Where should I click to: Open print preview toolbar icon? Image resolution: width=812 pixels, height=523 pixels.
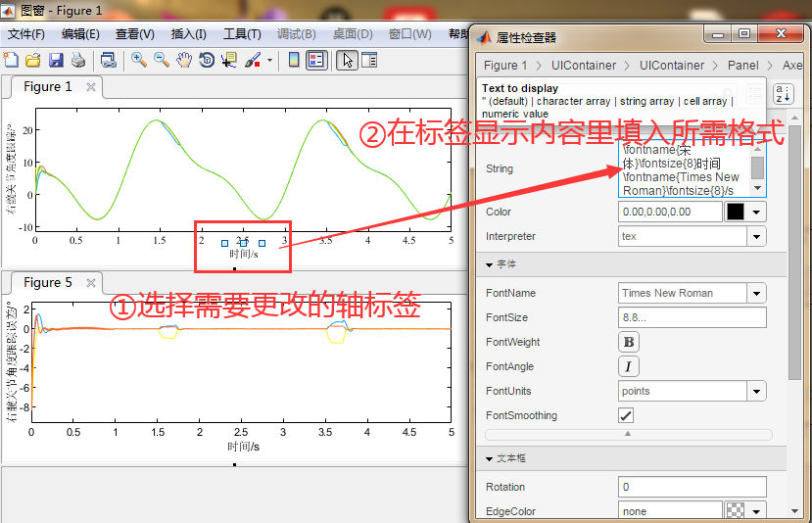(x=108, y=60)
